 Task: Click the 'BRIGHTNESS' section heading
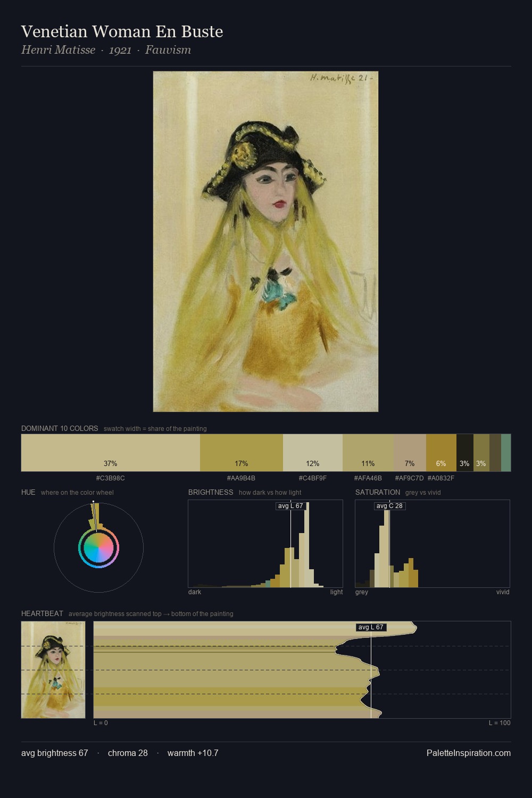click(211, 492)
